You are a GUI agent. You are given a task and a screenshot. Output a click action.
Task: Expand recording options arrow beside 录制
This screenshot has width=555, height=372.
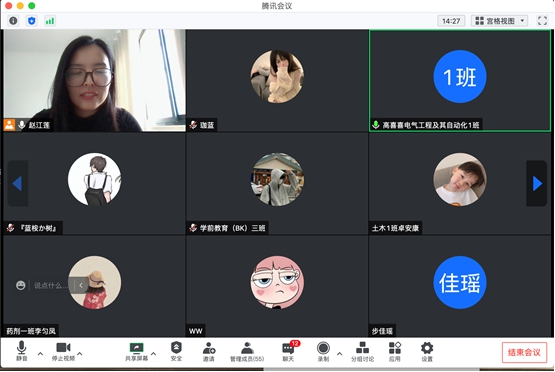pyautogui.click(x=339, y=353)
